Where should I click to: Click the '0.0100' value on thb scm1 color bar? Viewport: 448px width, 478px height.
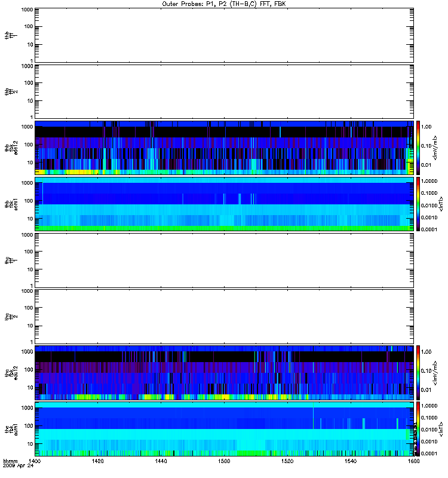click(429, 206)
